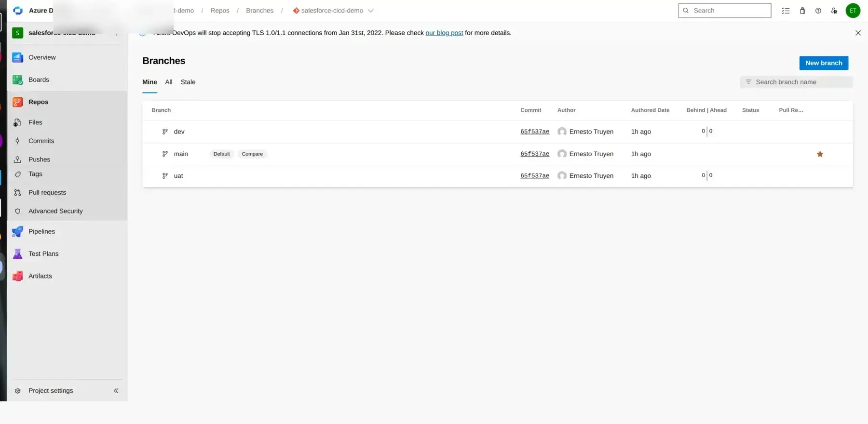
Task: Go to Repos in the breadcrumb
Action: 220,11
